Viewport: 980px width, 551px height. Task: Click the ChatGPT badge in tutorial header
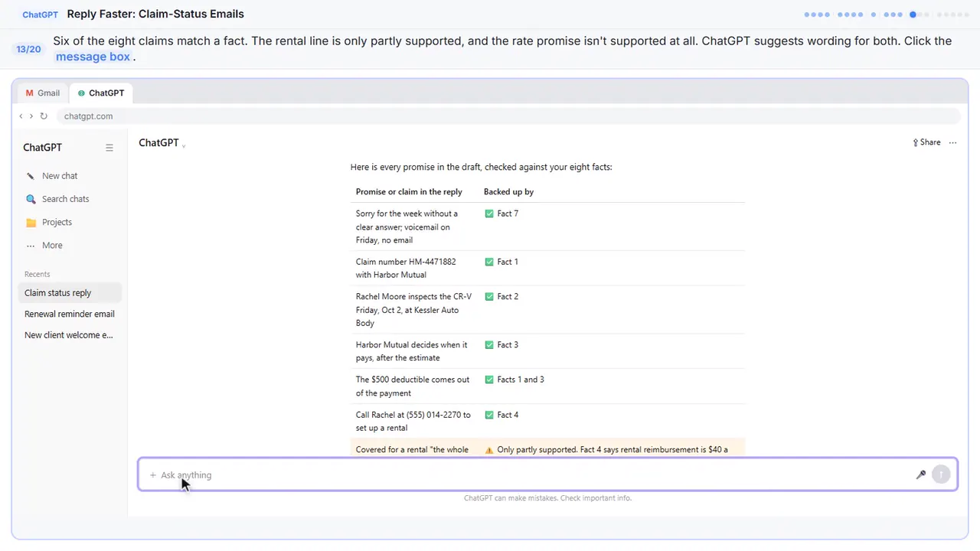(x=41, y=15)
